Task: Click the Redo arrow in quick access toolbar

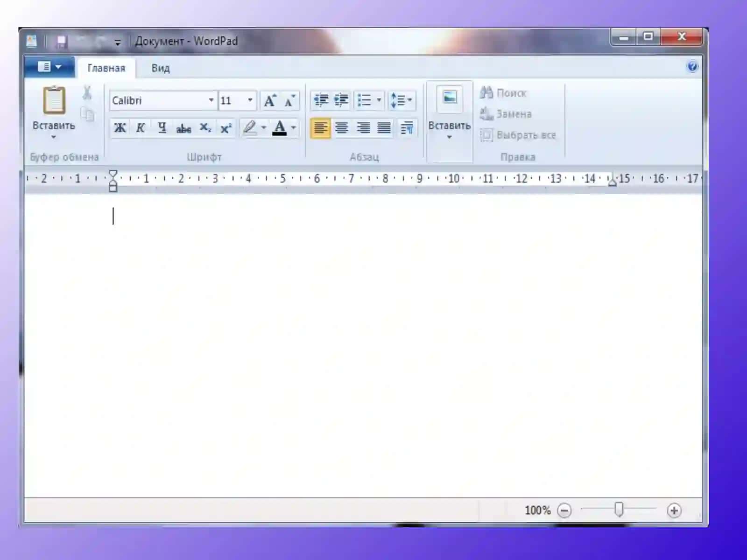Action: 101,42
